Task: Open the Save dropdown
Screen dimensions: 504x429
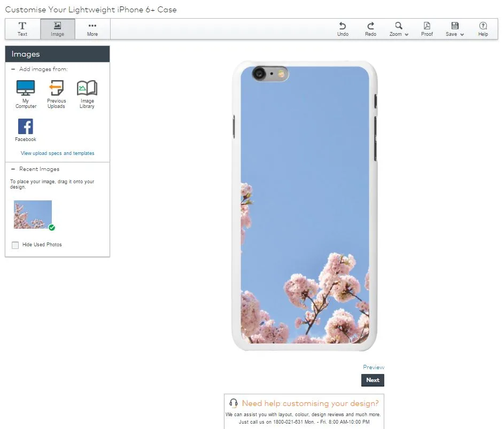Action: pos(455,29)
